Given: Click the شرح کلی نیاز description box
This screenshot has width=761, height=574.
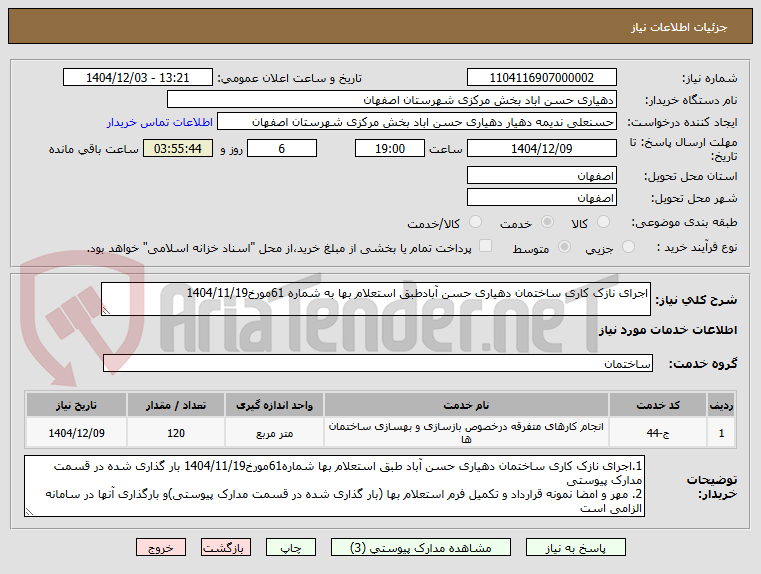Looking at the screenshot, I should 376,299.
